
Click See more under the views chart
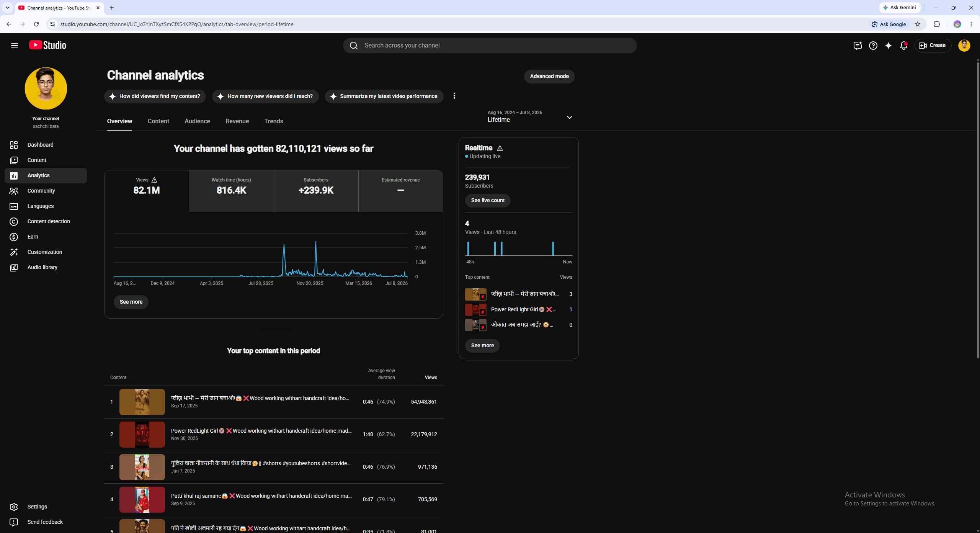coord(131,302)
